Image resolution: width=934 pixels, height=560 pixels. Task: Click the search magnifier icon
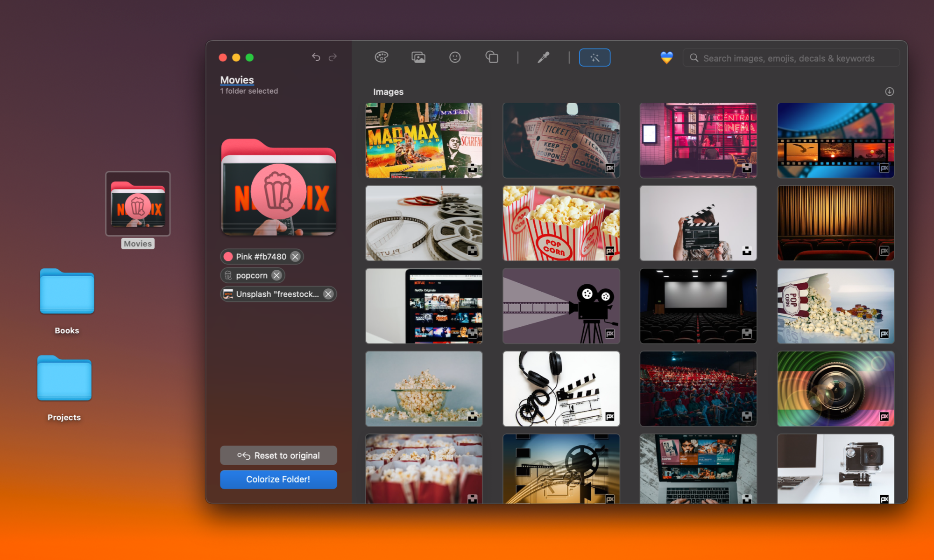point(694,58)
